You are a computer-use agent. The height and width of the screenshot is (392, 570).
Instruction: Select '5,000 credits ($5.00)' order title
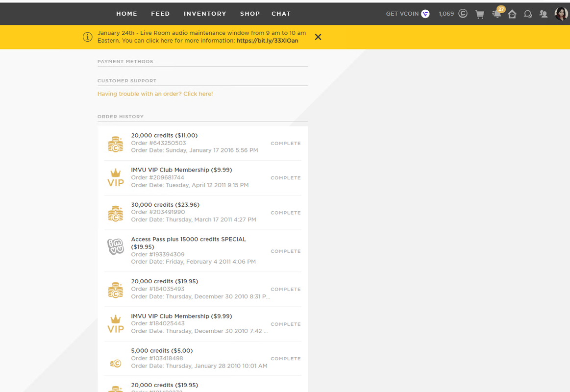point(162,351)
